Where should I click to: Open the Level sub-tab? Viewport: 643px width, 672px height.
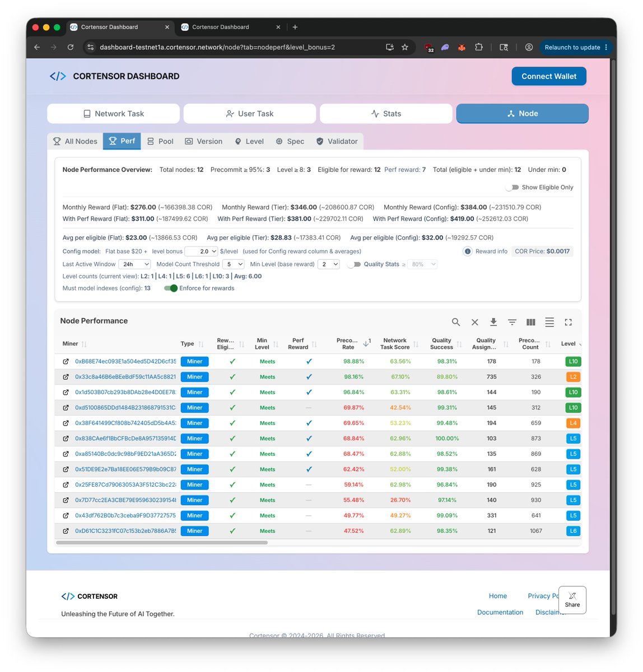249,141
